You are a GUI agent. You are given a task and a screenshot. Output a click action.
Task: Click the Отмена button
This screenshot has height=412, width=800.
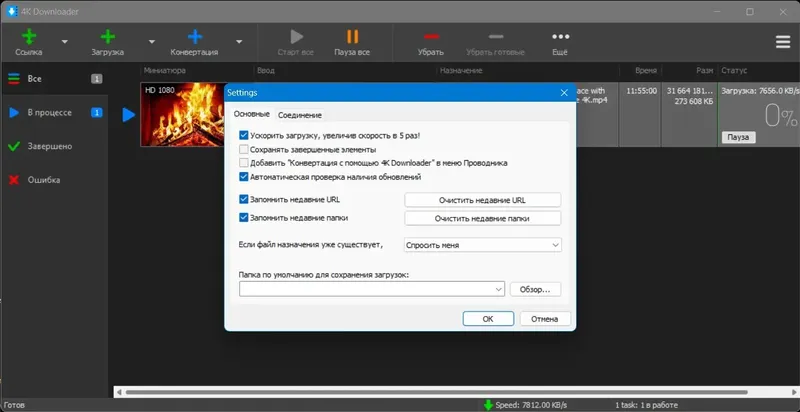(544, 319)
